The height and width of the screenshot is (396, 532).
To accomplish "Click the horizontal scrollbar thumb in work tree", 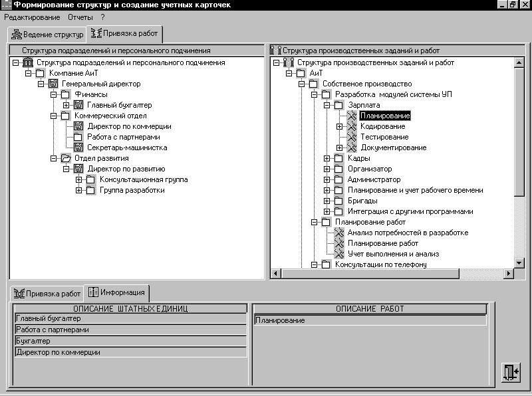I will point(370,274).
